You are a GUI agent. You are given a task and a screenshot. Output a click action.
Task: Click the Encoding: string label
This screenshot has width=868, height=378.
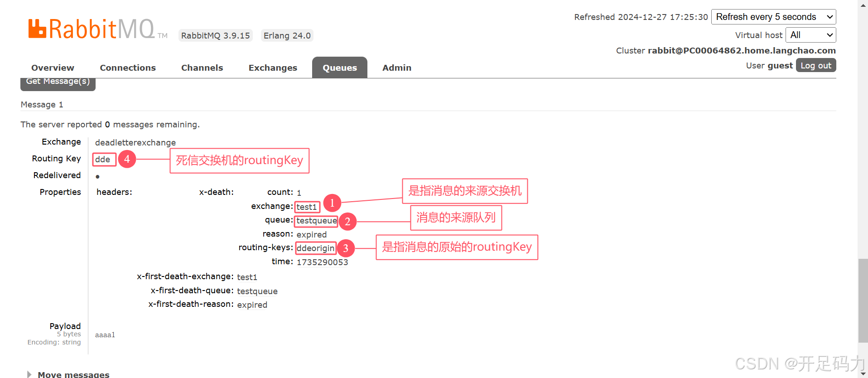point(54,342)
